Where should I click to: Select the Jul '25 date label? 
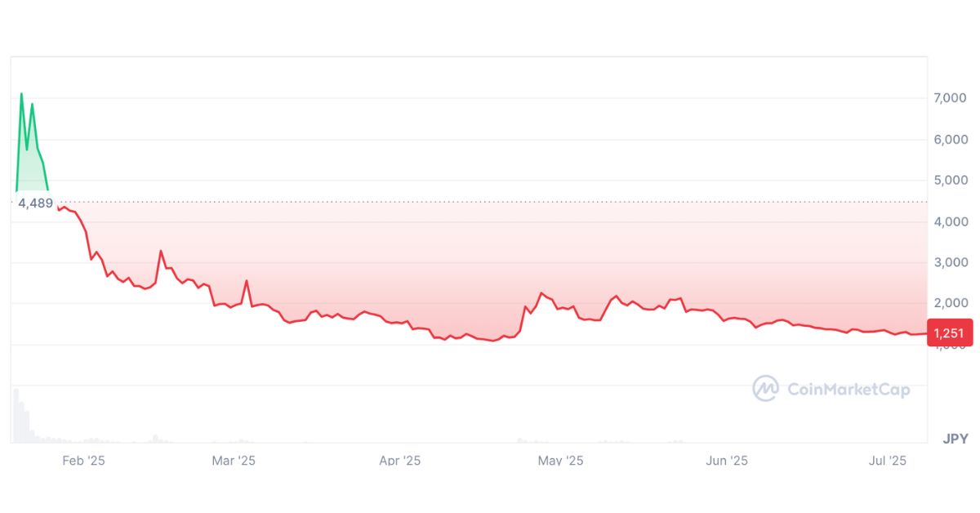(888, 461)
